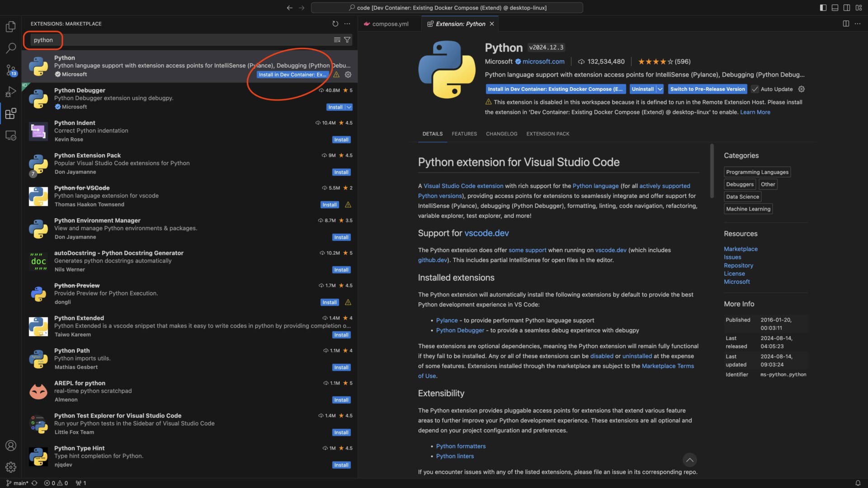Open the Extensions view icon
The image size is (868, 488).
(11, 113)
